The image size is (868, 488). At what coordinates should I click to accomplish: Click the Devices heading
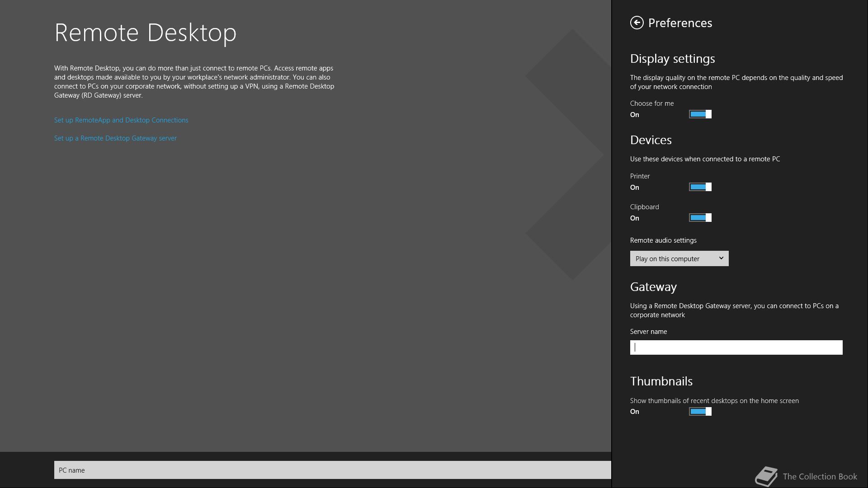click(x=651, y=140)
